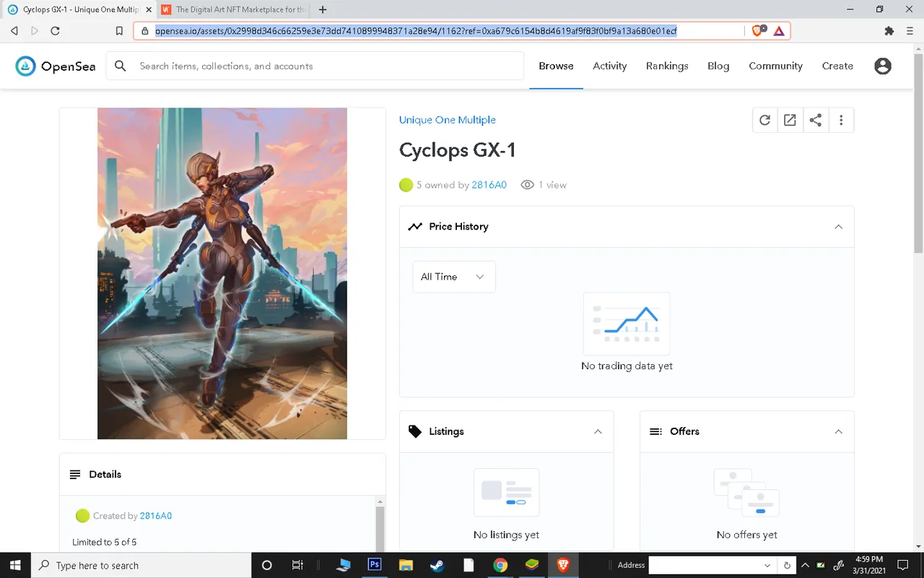Open the taskbar Address dropdown arrow

pos(767,565)
